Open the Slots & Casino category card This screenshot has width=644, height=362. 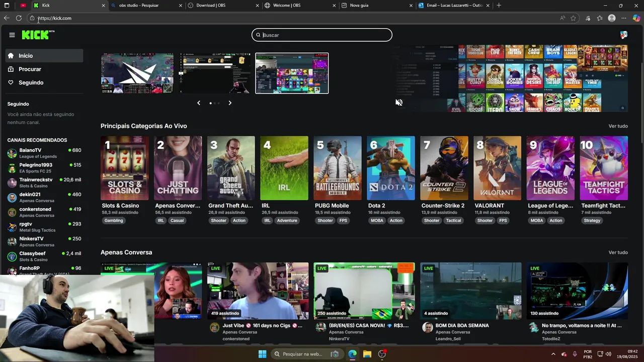pyautogui.click(x=125, y=168)
